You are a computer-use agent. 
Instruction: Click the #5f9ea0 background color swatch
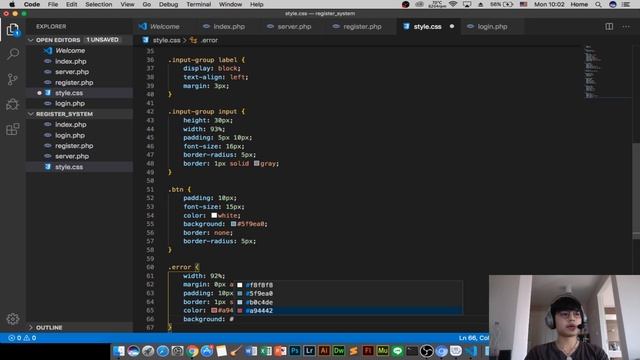[233, 224]
